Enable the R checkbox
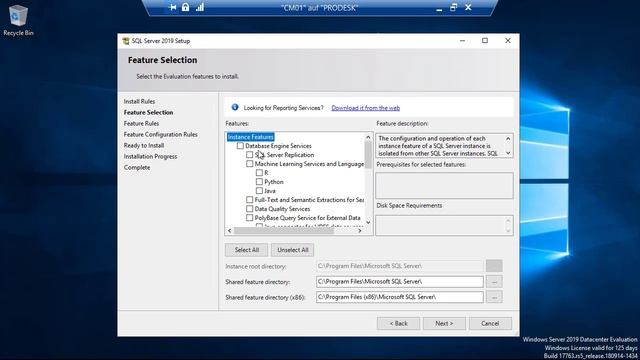Image resolution: width=640 pixels, height=360 pixels. click(259, 173)
